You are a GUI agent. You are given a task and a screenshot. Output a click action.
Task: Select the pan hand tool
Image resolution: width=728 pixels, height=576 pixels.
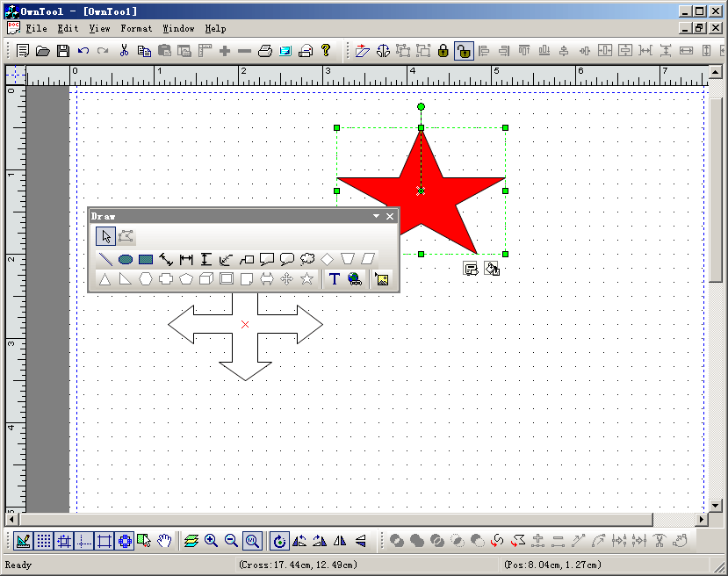(x=165, y=541)
